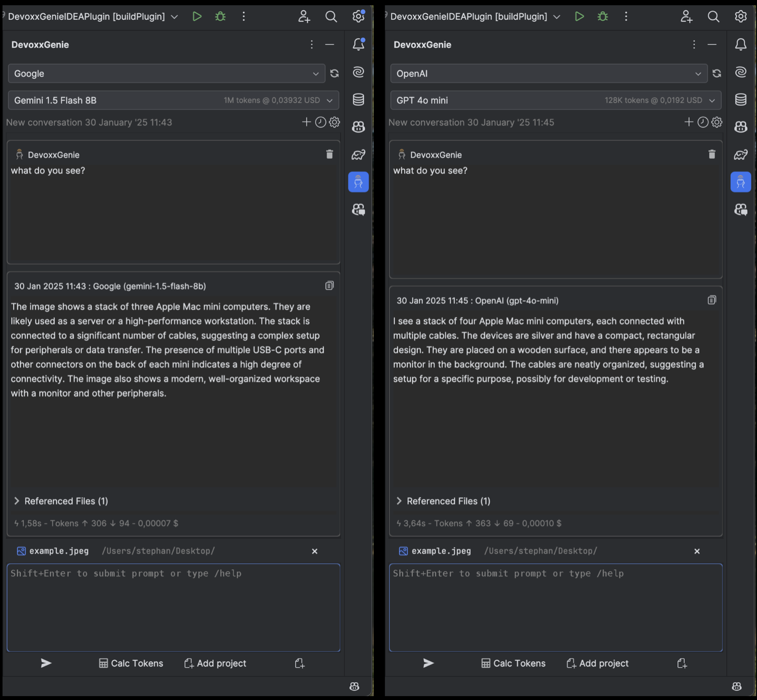
Task: Open the Database tool window in left sidebar
Action: coord(358,100)
